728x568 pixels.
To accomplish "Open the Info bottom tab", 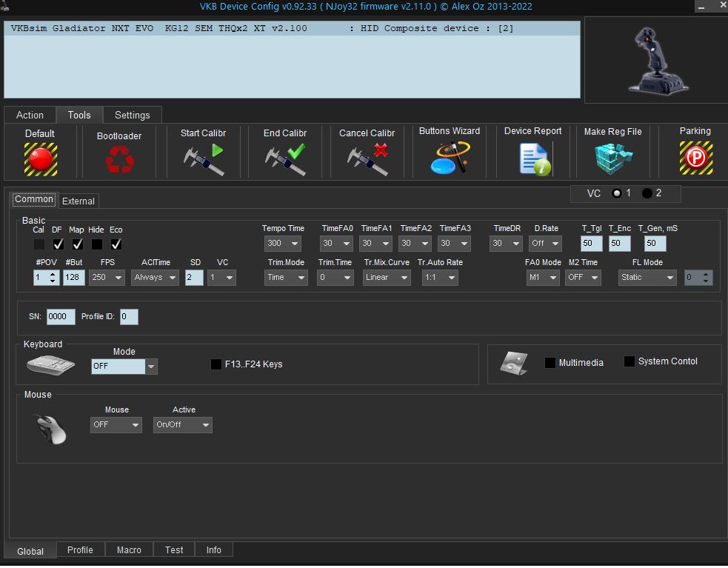I will tap(213, 550).
